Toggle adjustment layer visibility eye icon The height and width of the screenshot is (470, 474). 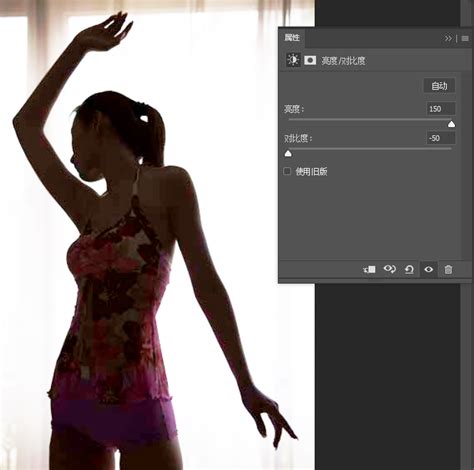tap(429, 269)
